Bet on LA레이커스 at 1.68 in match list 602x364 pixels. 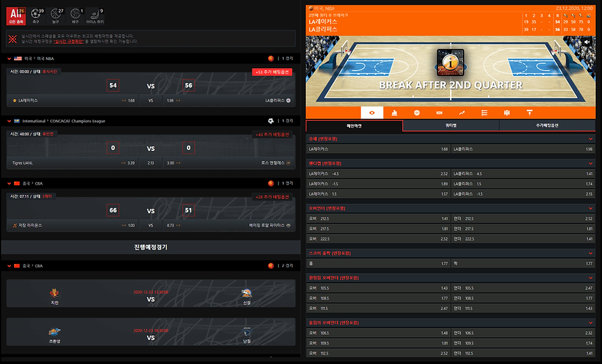(73, 100)
